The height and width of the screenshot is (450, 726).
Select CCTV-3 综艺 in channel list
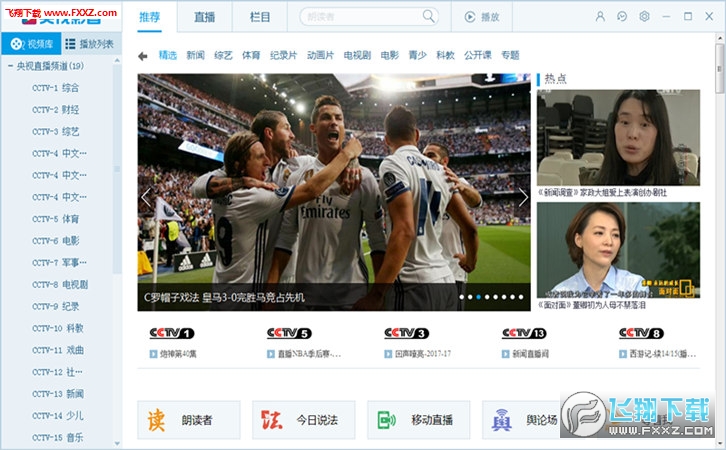click(56, 131)
